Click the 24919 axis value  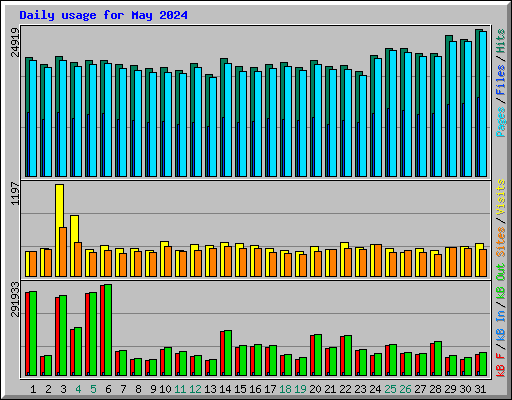(15, 42)
